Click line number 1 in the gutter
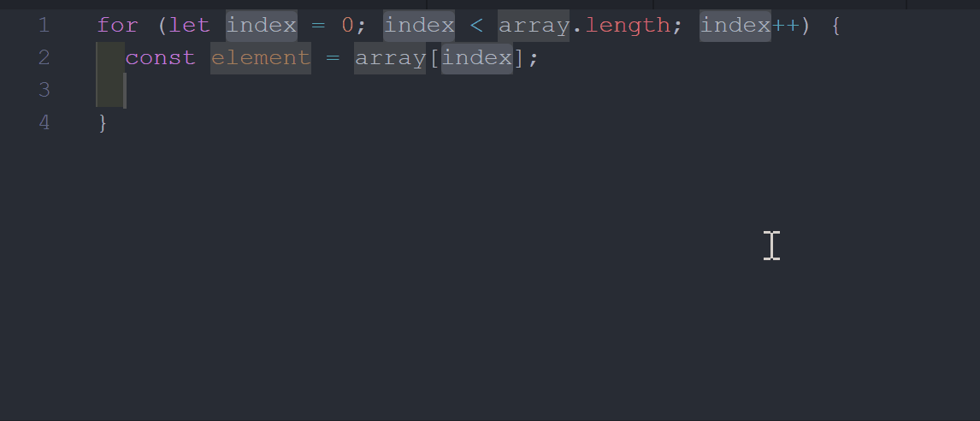The height and width of the screenshot is (421, 980). click(x=44, y=26)
